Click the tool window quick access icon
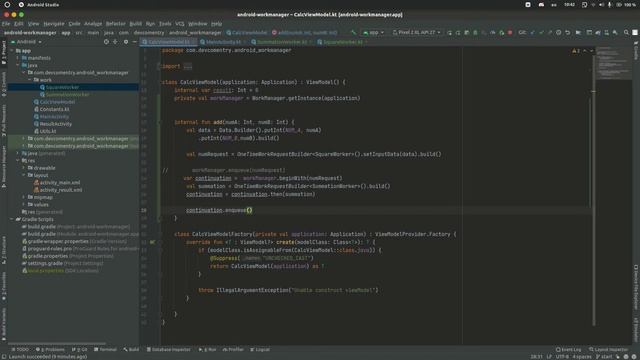640x360 pixels. click(4, 356)
